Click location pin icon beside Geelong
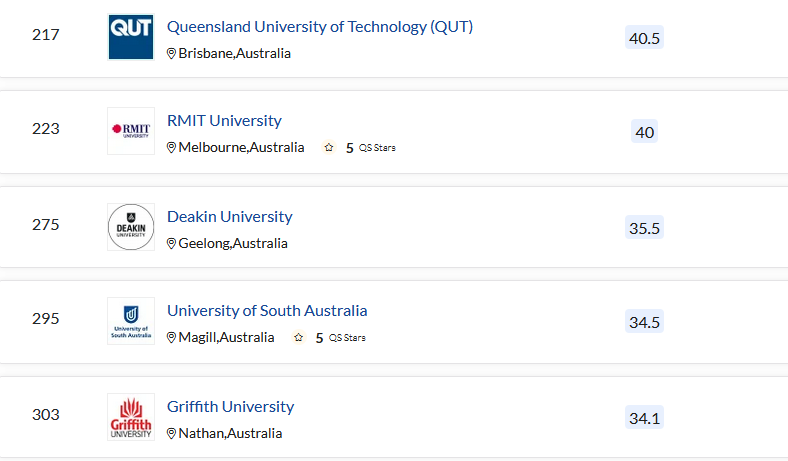The width and height of the screenshot is (788, 461). (171, 243)
